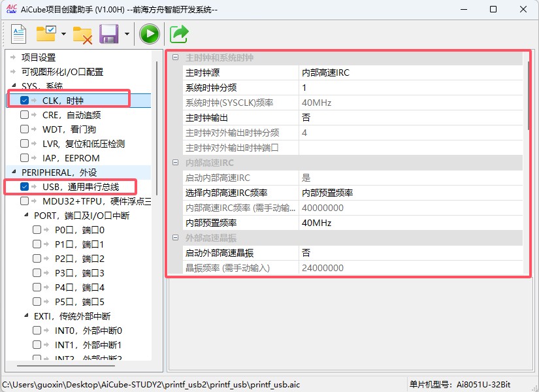Collapse the 内部高速IRC property group

[175, 162]
